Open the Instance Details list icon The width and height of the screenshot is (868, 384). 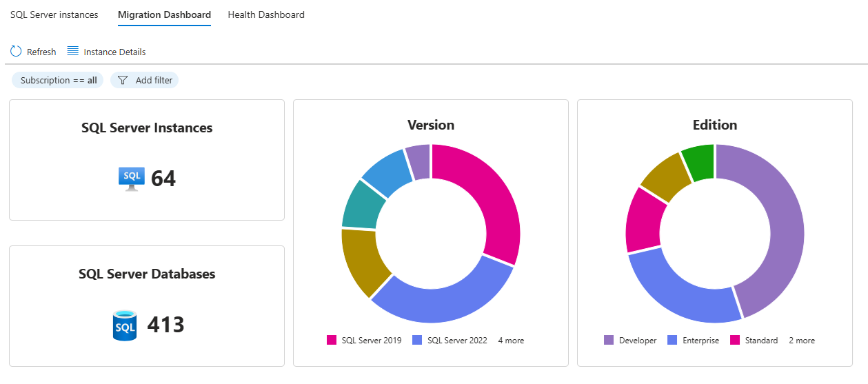pyautogui.click(x=72, y=51)
